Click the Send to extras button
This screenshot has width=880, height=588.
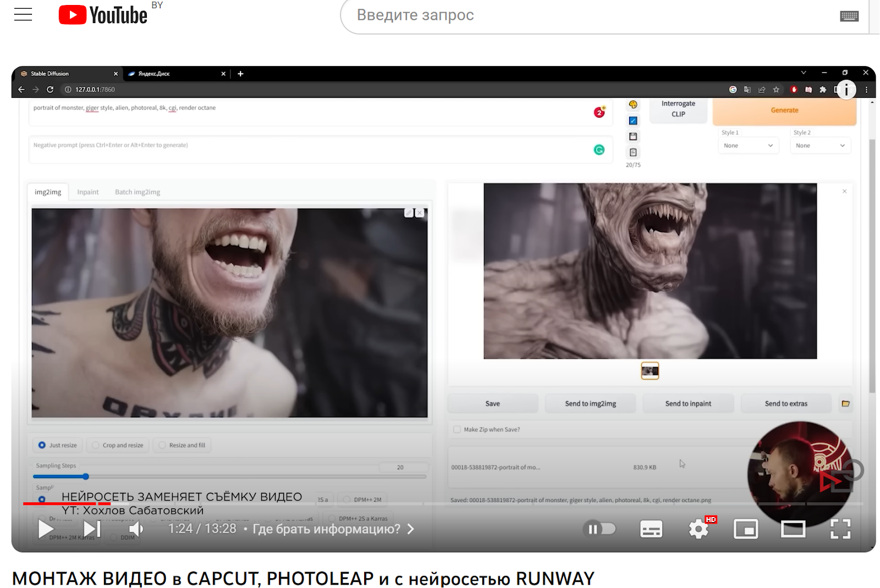pos(786,403)
